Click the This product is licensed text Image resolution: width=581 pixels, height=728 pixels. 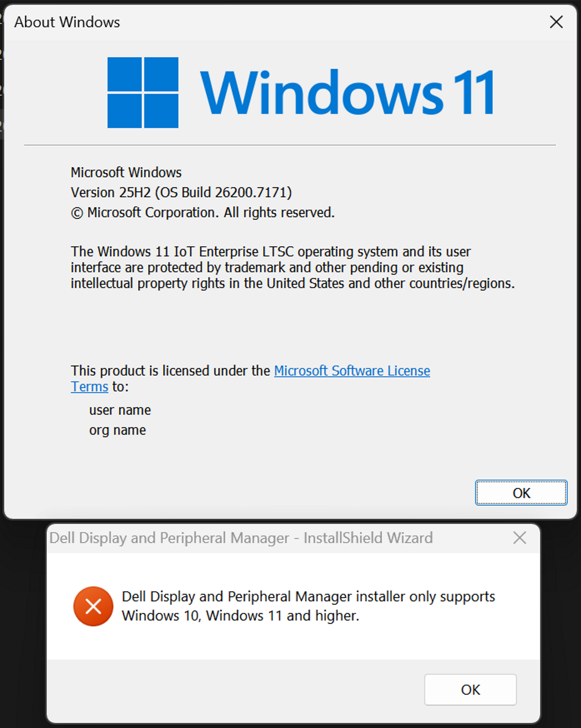(x=171, y=371)
